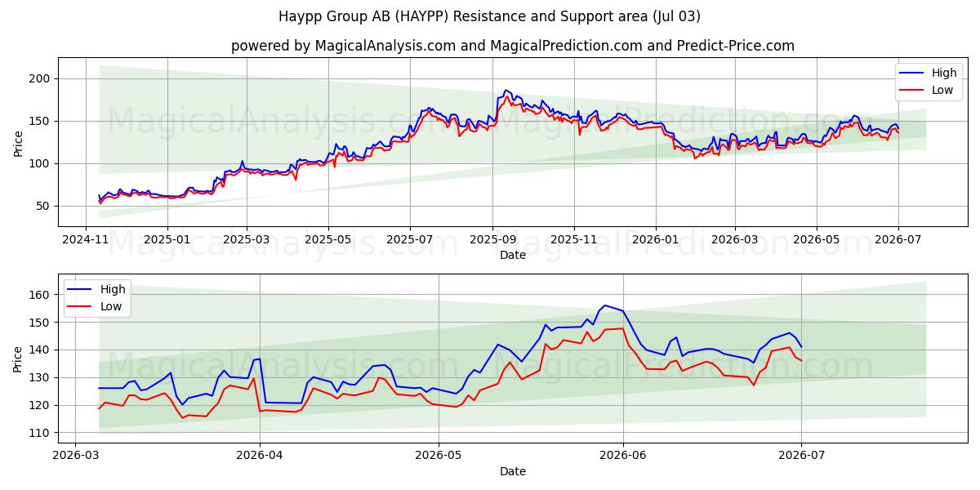
Task: Click the '2026-05' x-axis label in the top chart
Action: pos(815,240)
